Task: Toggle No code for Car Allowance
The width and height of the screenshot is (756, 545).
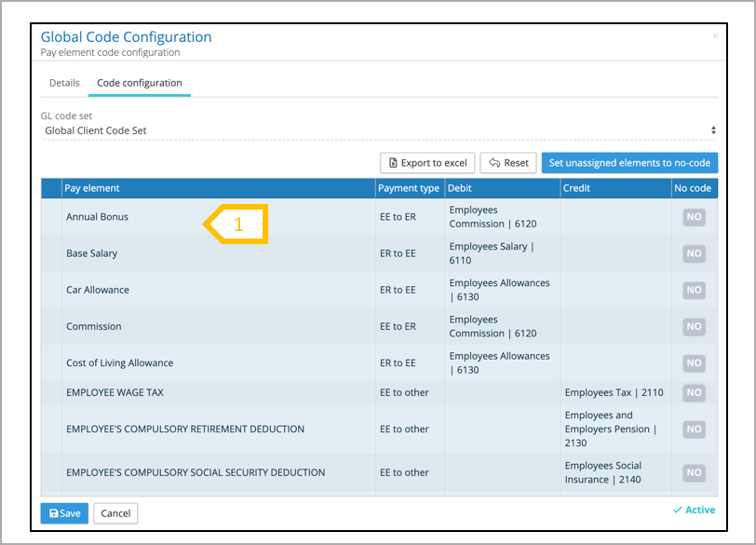Action: (x=694, y=290)
